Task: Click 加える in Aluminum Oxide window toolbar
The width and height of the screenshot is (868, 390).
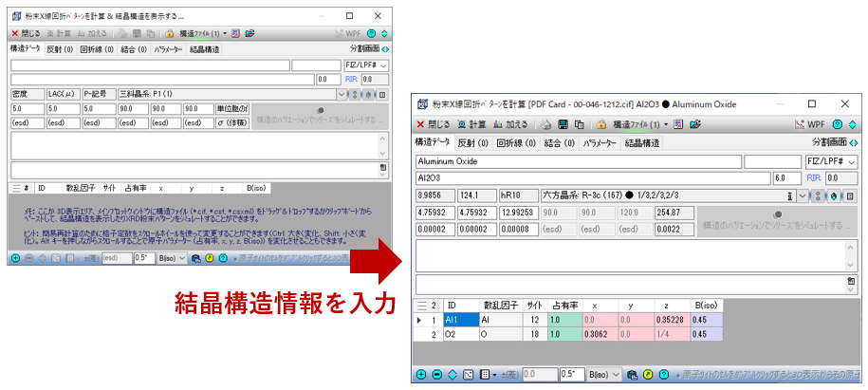Action: pyautogui.click(x=509, y=124)
